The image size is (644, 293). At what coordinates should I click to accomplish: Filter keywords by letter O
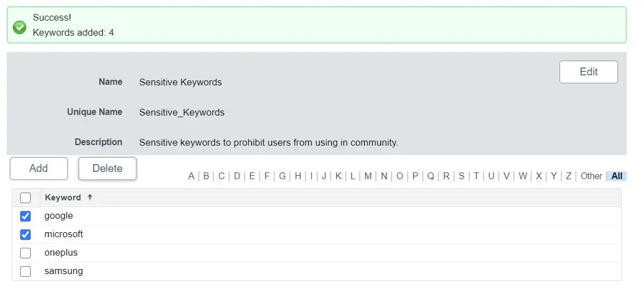(x=399, y=176)
